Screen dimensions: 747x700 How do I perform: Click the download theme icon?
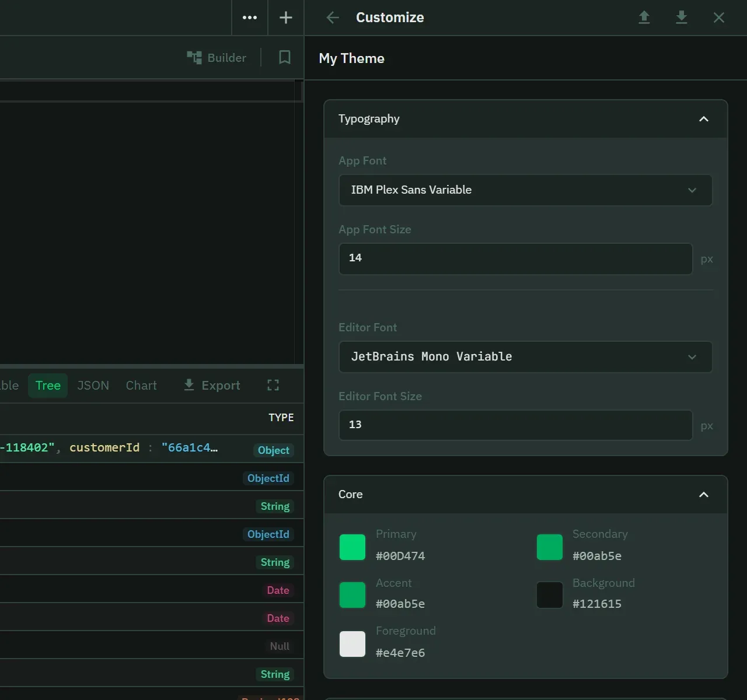682,17
